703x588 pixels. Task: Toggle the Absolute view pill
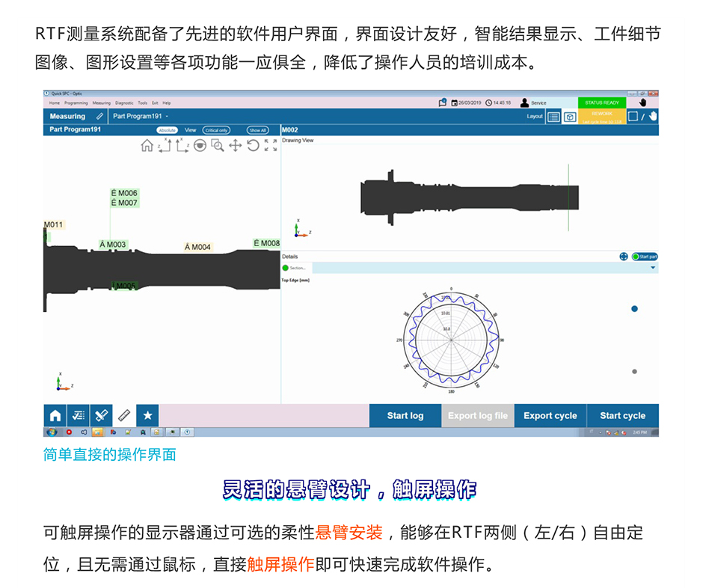[x=168, y=130]
